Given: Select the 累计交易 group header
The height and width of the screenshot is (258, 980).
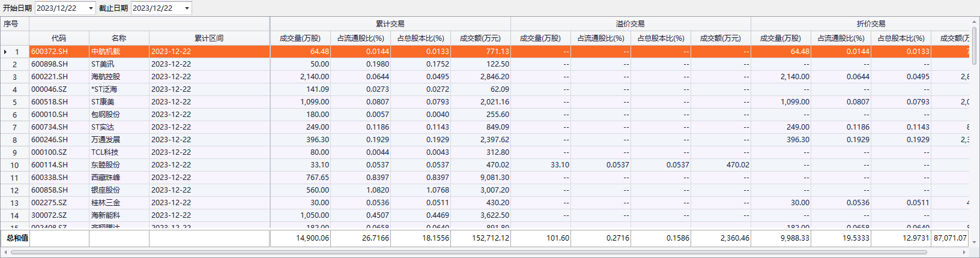Looking at the screenshot, I should click(x=390, y=24).
